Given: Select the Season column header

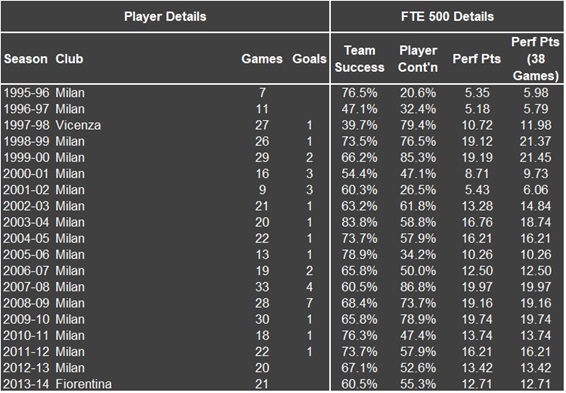Looking at the screenshot, I should pyautogui.click(x=26, y=59).
